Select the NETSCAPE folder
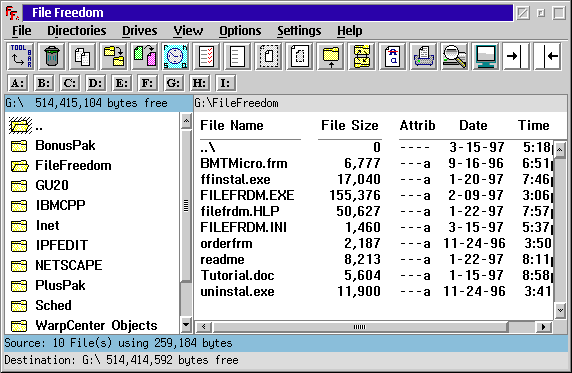This screenshot has height=373, width=572. [57, 265]
